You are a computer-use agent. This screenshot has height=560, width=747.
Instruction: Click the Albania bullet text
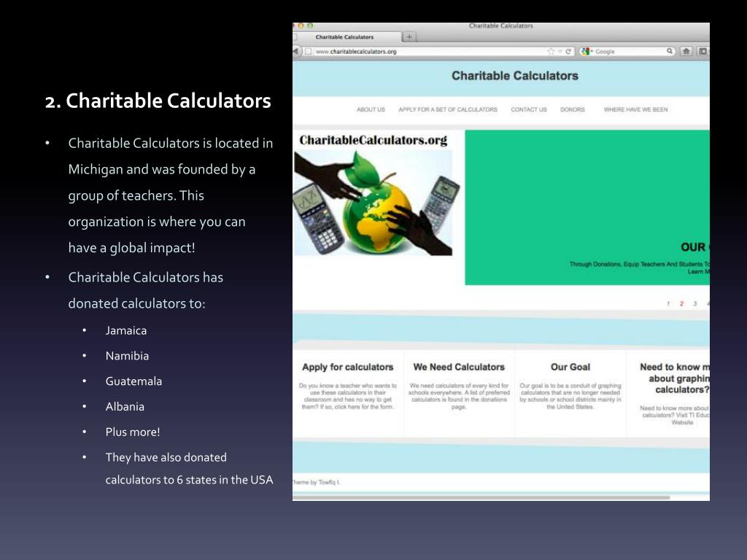click(x=125, y=407)
